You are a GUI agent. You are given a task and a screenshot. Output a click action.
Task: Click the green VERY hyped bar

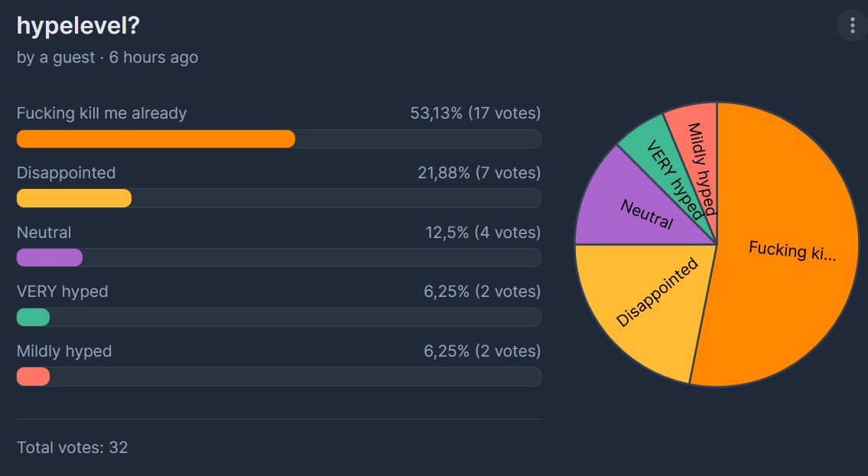(33, 317)
